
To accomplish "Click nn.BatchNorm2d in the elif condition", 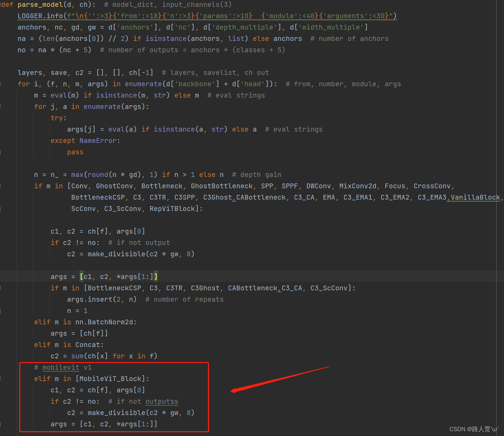I will tap(104, 322).
